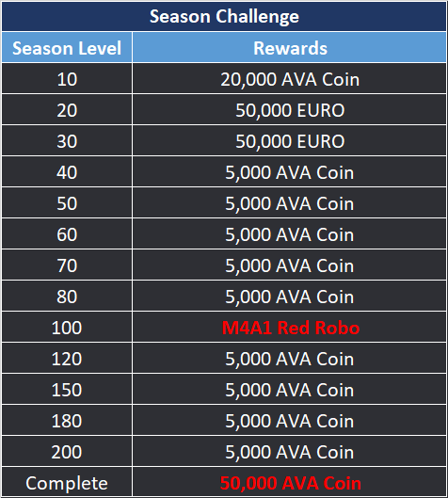Viewport: 448px width, 498px height.
Task: Select the red M4A1 Red Robo reward
Action: click(x=290, y=327)
